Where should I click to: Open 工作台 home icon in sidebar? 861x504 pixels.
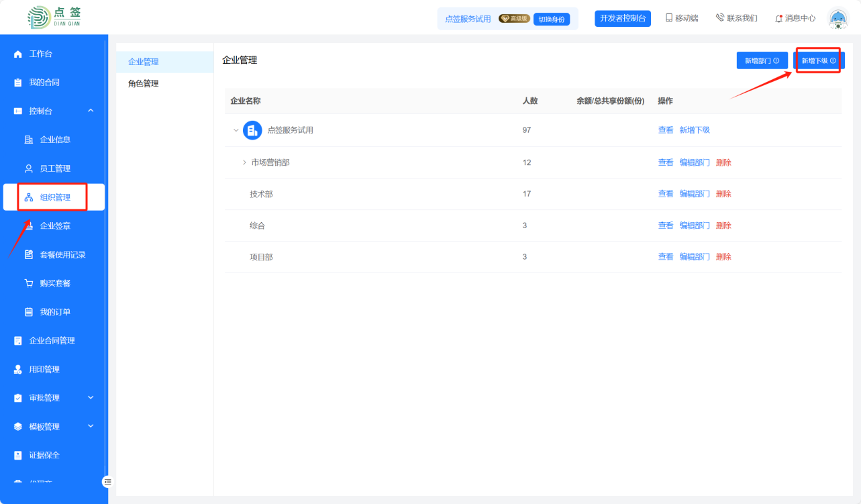pos(18,54)
